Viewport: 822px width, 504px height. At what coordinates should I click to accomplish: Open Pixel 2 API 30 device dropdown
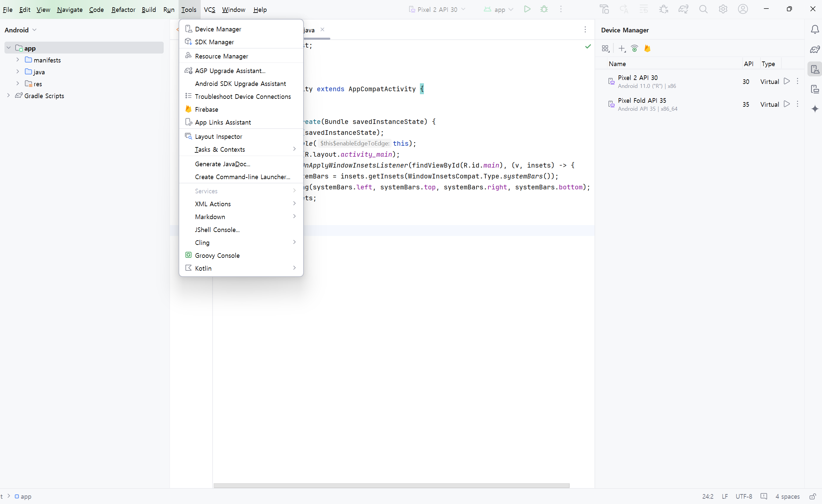tap(437, 10)
